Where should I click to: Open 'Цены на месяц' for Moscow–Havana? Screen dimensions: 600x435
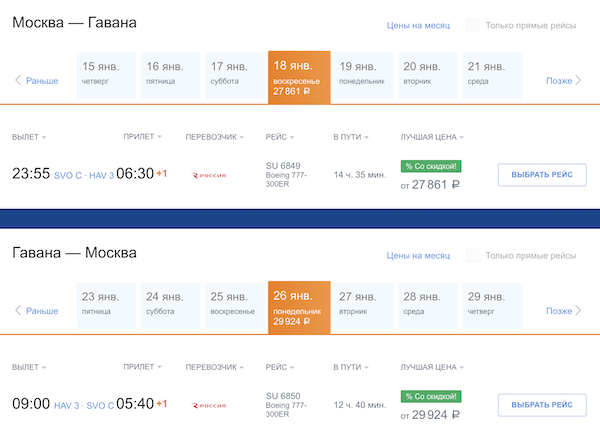tap(418, 25)
